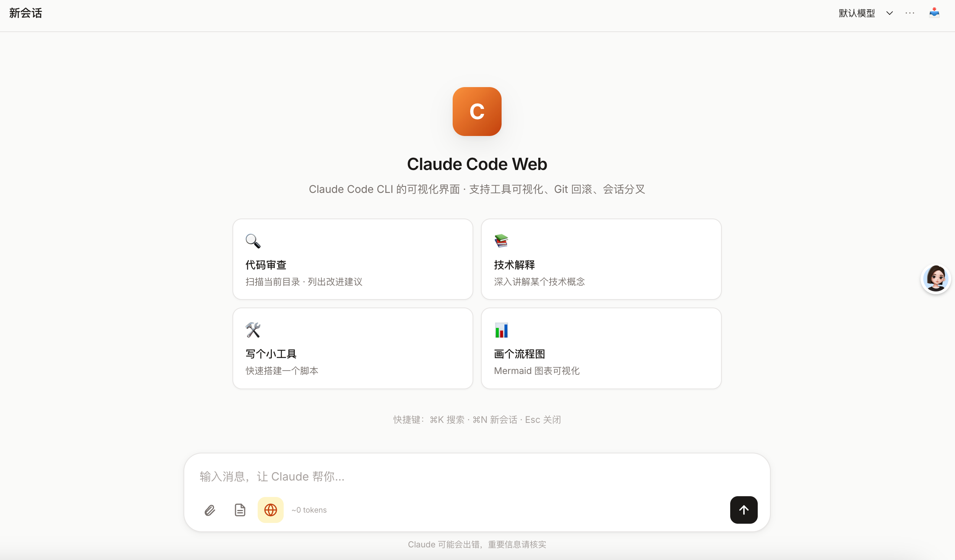955x560 pixels.
Task: Click the 快捷键 shortcuts hint line
Action: click(x=477, y=420)
